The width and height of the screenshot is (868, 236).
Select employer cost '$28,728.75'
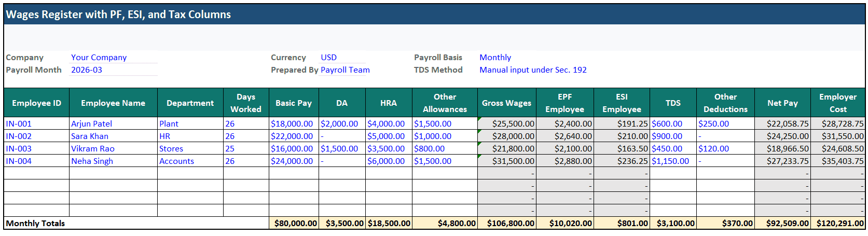click(838, 123)
